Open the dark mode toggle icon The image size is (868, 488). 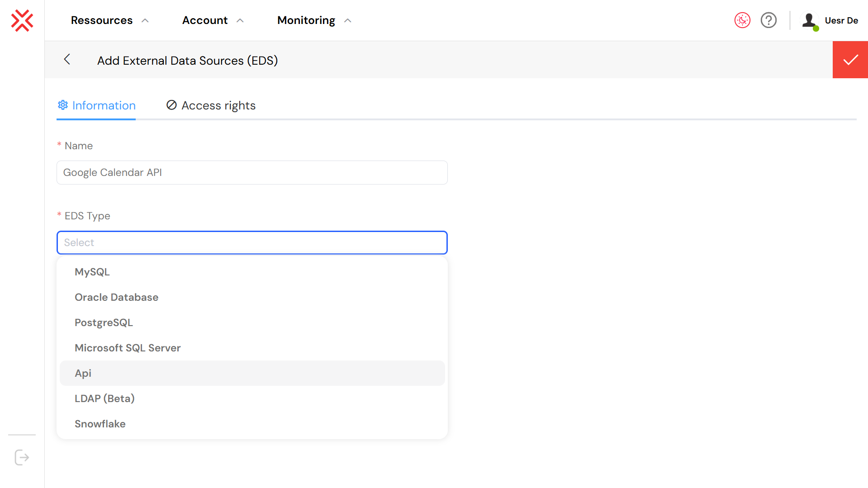[x=742, y=20]
